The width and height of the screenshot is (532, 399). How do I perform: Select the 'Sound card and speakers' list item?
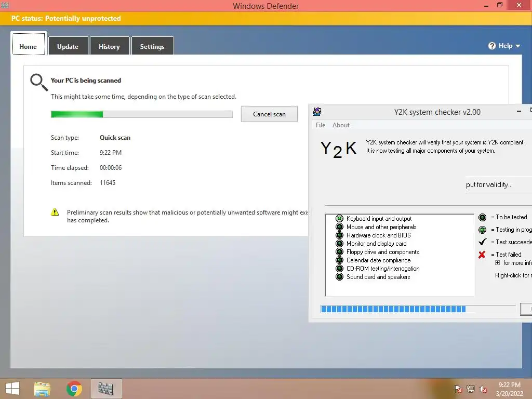[x=378, y=277]
